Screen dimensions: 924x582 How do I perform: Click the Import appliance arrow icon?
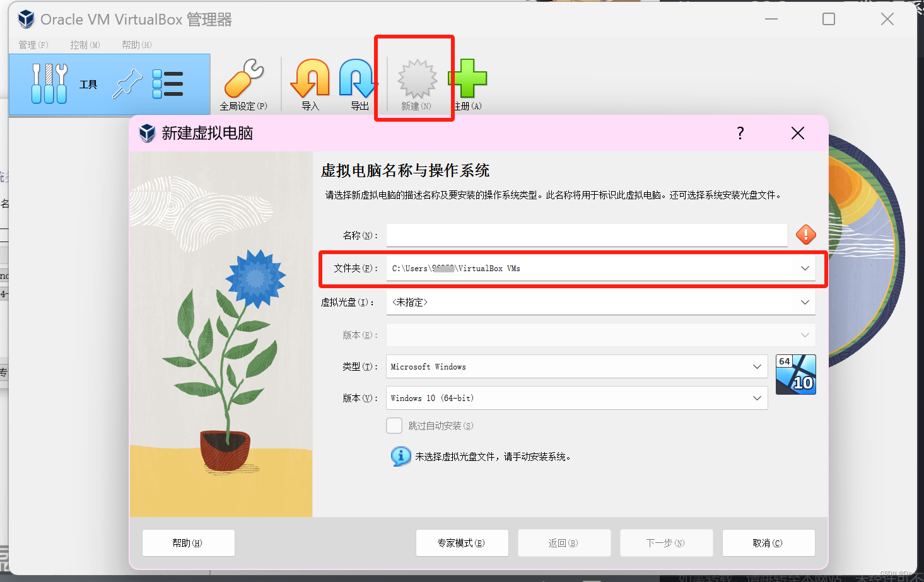coord(310,78)
